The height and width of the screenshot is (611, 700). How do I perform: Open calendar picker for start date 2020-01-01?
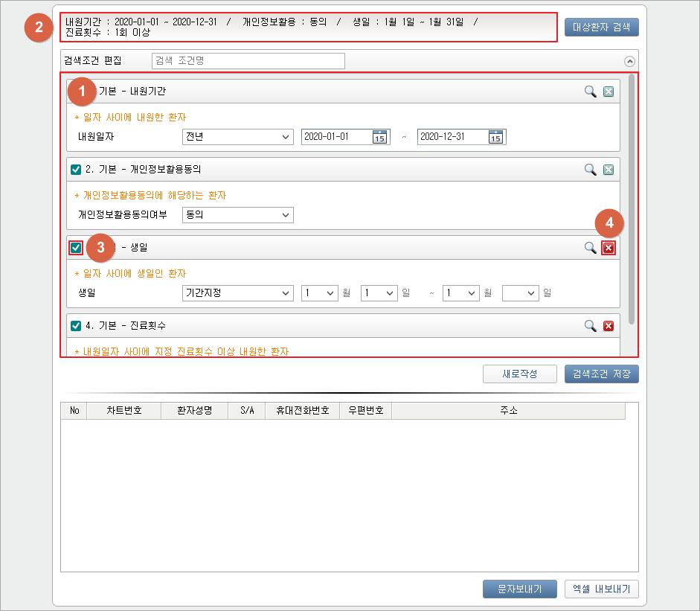point(380,137)
